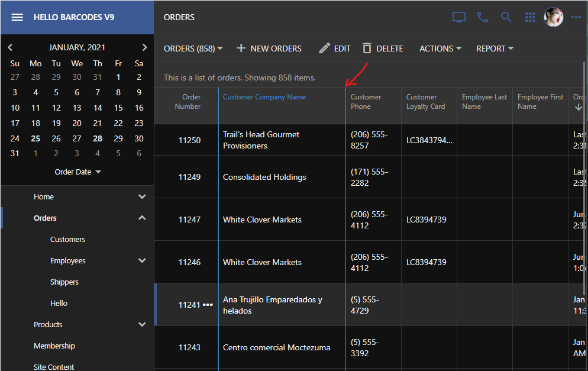Open the ORDERS (858) dropdown

coord(193,49)
